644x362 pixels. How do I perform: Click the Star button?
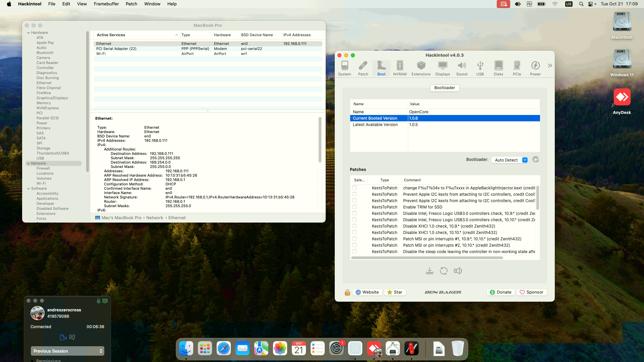[395, 292]
